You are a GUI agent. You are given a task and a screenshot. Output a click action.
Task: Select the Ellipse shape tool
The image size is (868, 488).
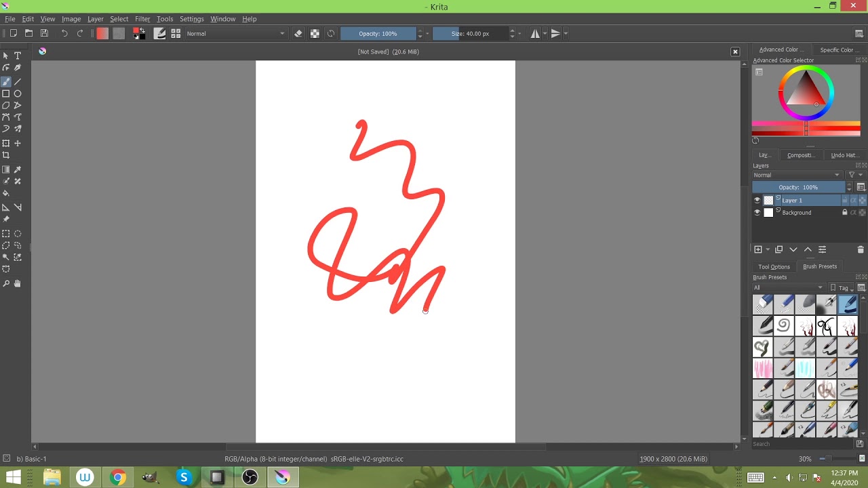tap(18, 94)
